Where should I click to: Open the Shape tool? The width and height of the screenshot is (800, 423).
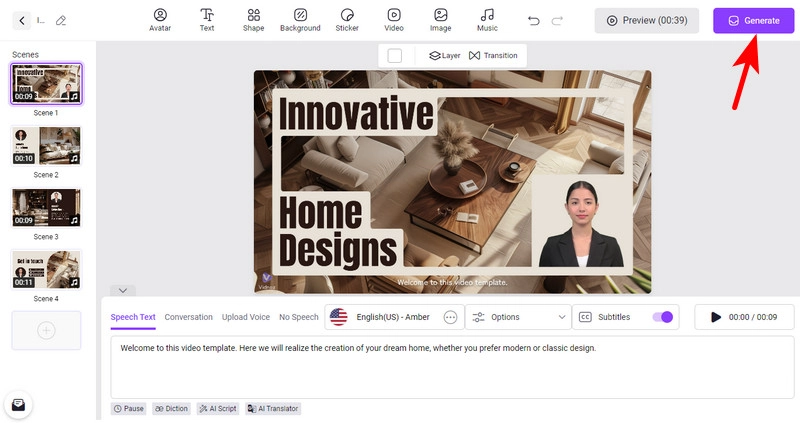pyautogui.click(x=253, y=20)
